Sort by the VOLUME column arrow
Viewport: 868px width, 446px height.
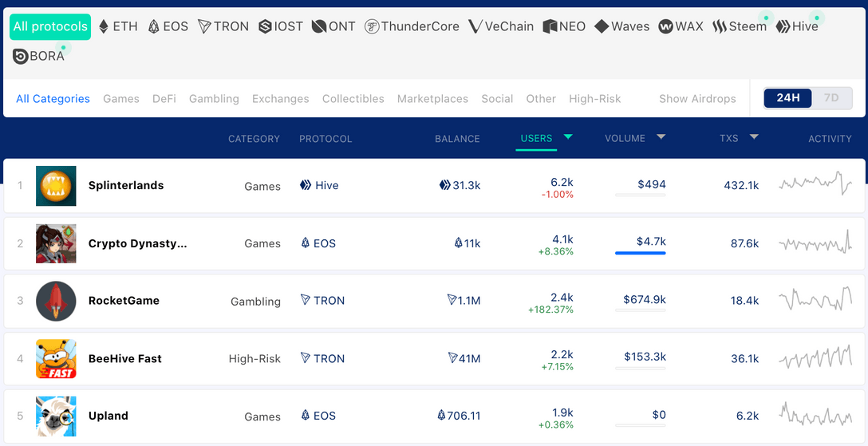[661, 136]
